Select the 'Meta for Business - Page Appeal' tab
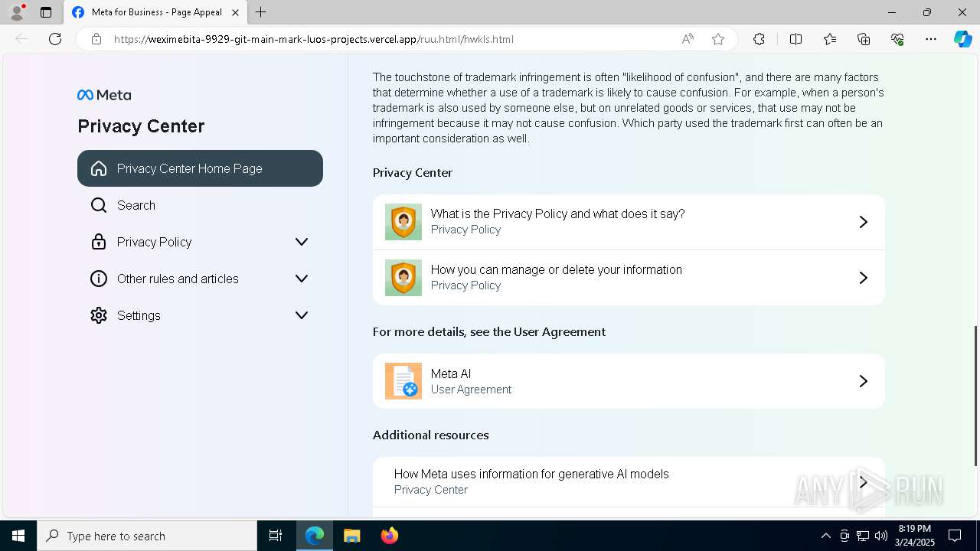The height and width of the screenshot is (551, 980). tap(155, 12)
